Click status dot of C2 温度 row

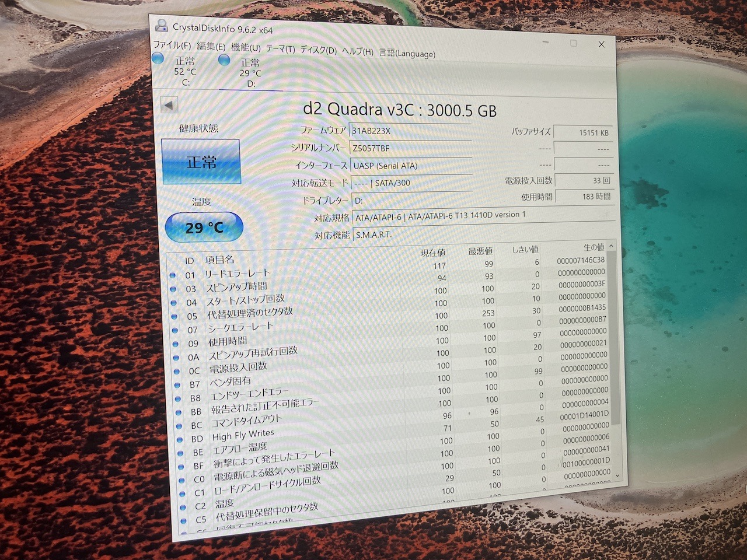pyautogui.click(x=183, y=507)
